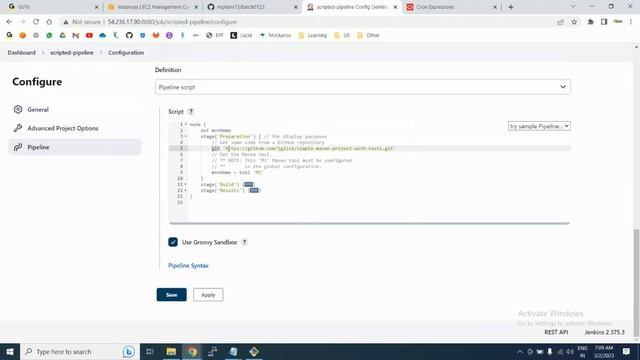
Task: Go back with the browser back arrow
Action: (x=9, y=22)
